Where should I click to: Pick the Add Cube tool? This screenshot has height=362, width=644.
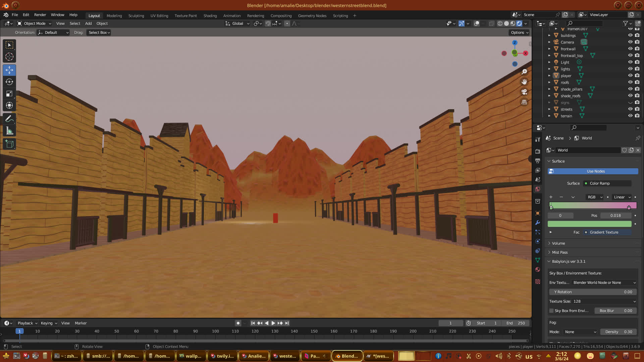click(x=9, y=144)
